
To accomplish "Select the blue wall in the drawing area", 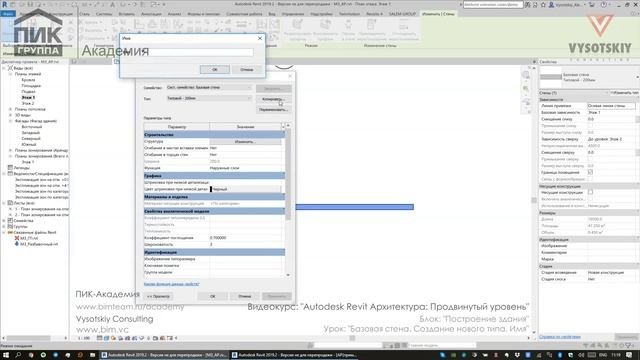I will pos(354,207).
